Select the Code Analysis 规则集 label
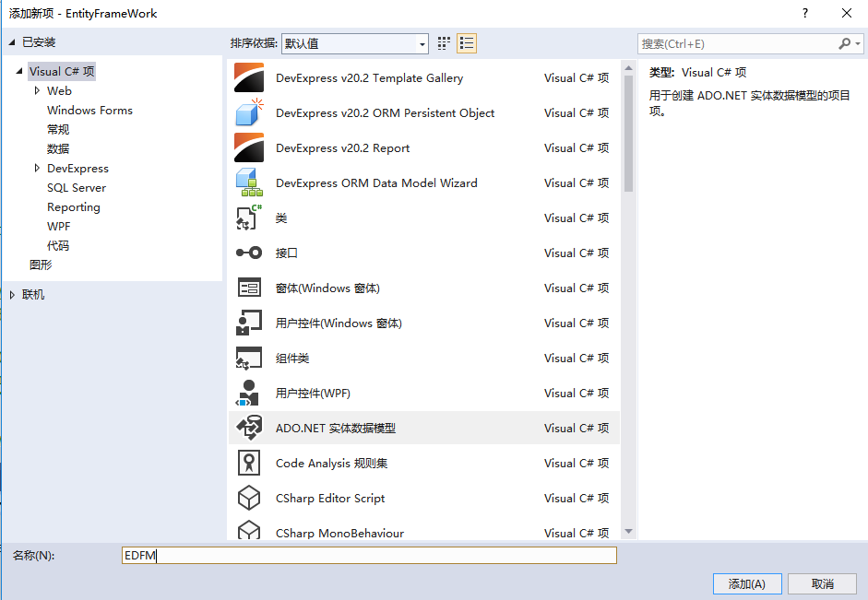 [x=331, y=463]
